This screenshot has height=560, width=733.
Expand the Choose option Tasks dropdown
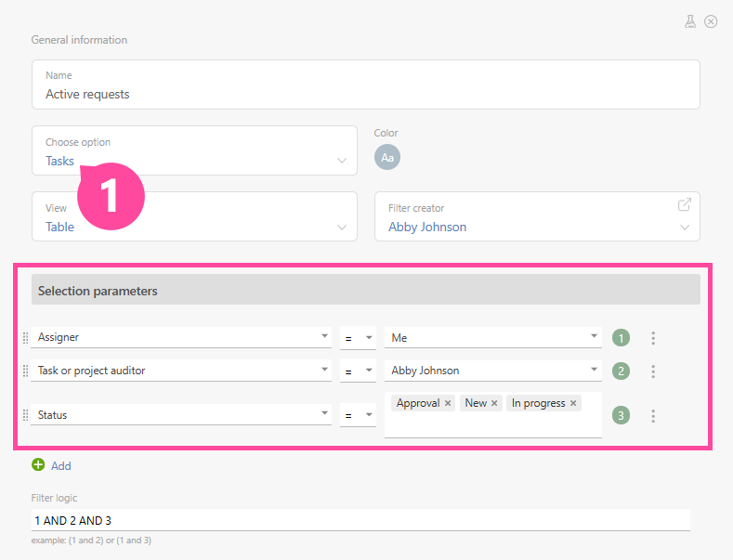click(x=342, y=161)
